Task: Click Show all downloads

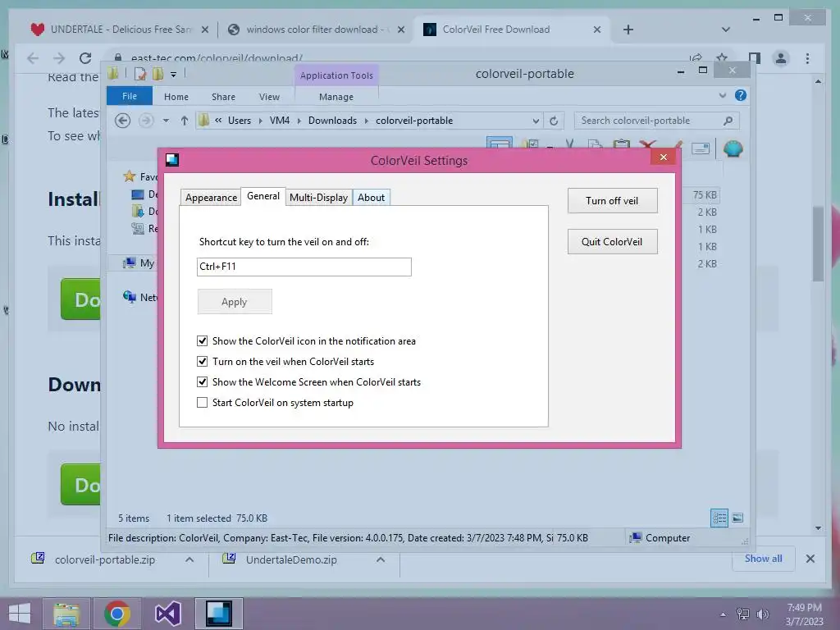Action: pos(764,559)
